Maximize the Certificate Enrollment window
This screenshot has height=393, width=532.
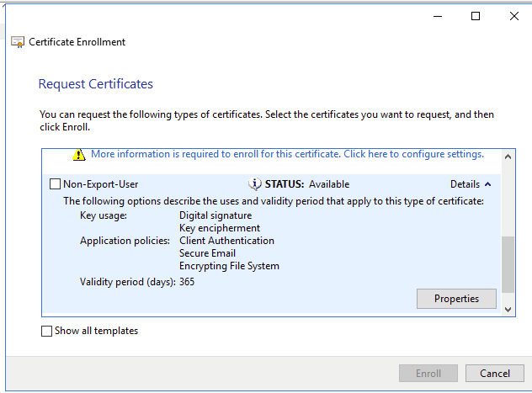(476, 16)
